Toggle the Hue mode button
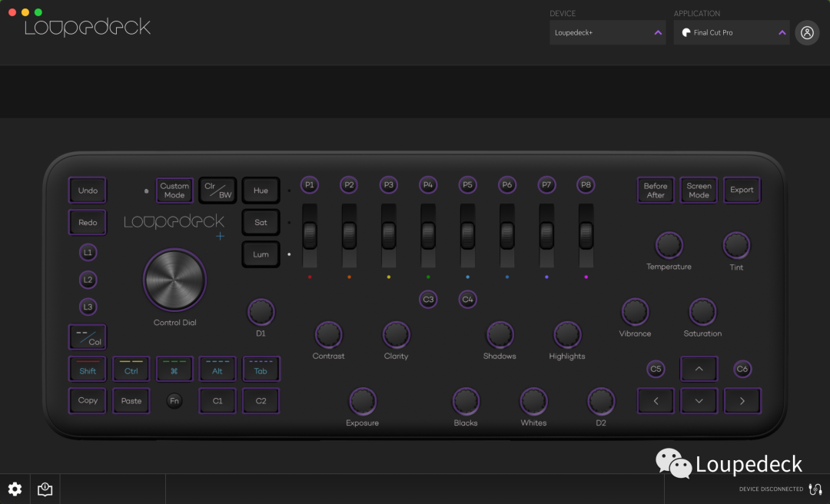The height and width of the screenshot is (504, 830). point(261,191)
